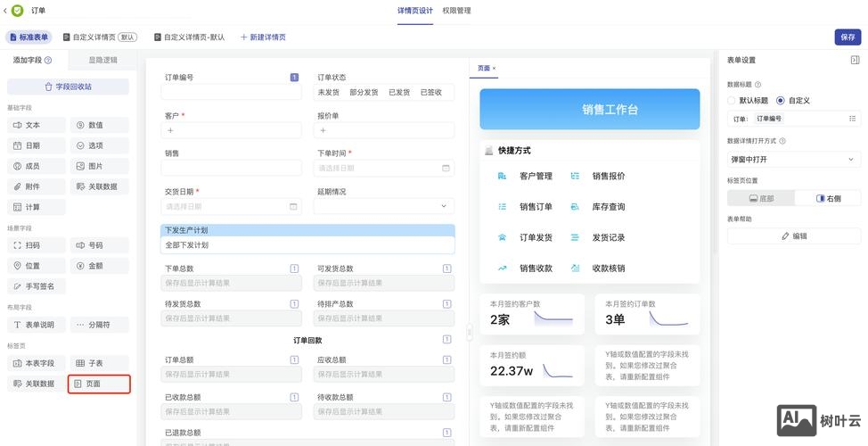Click the 销售工作台 banner
The height and width of the screenshot is (446, 868).
[x=590, y=109]
